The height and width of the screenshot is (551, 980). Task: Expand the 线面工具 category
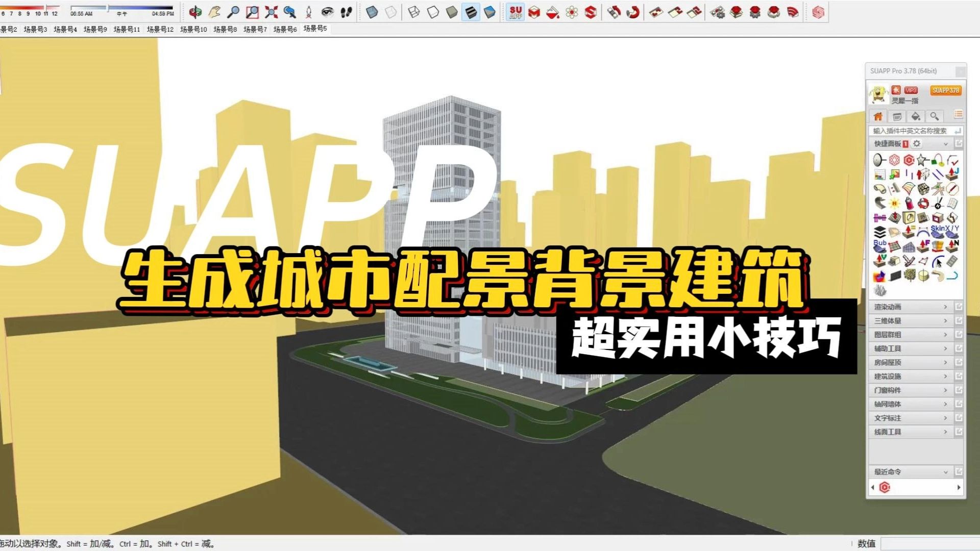tap(911, 432)
